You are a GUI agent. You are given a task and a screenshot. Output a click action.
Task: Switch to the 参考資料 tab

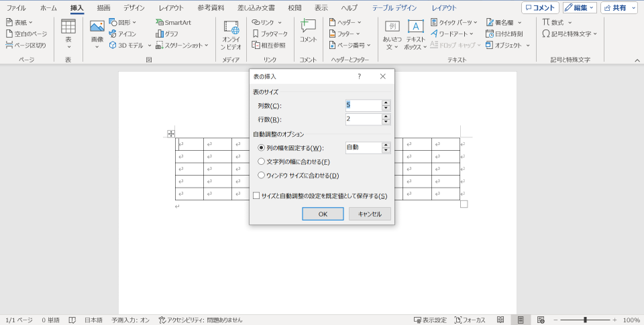211,8
